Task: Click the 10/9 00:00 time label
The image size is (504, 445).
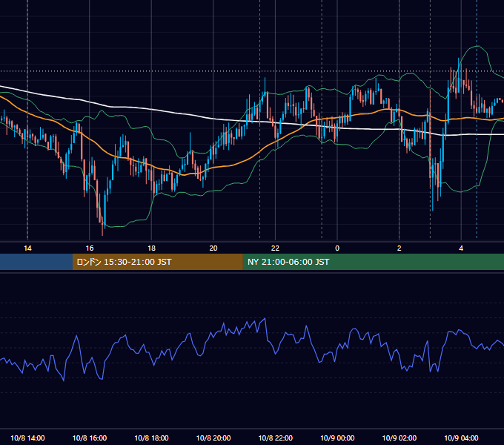Action: [x=337, y=438]
